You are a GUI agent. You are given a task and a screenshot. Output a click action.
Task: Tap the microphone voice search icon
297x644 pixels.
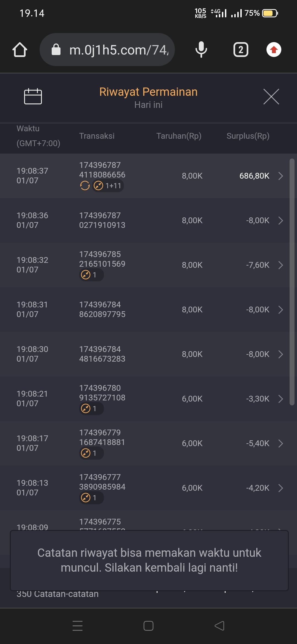click(201, 50)
